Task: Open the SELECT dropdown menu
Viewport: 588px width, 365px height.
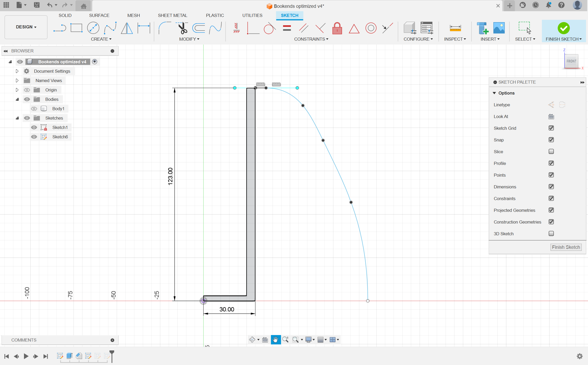Action: pyautogui.click(x=525, y=39)
